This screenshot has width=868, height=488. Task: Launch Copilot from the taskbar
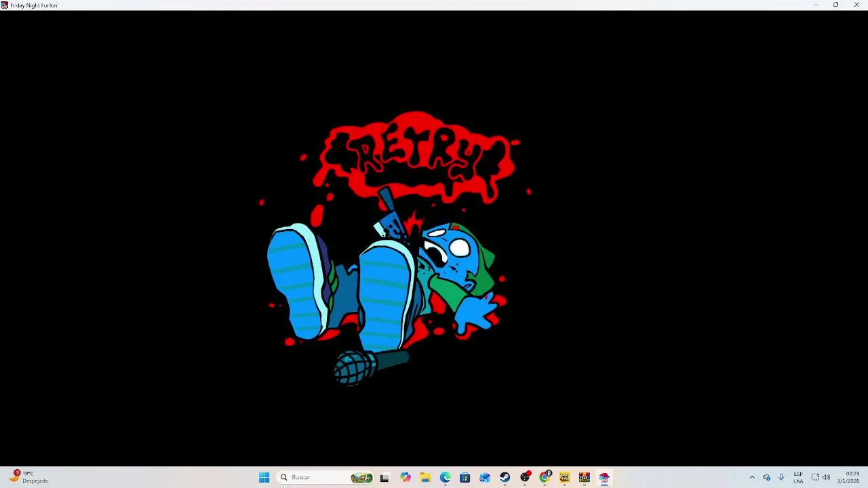click(406, 478)
